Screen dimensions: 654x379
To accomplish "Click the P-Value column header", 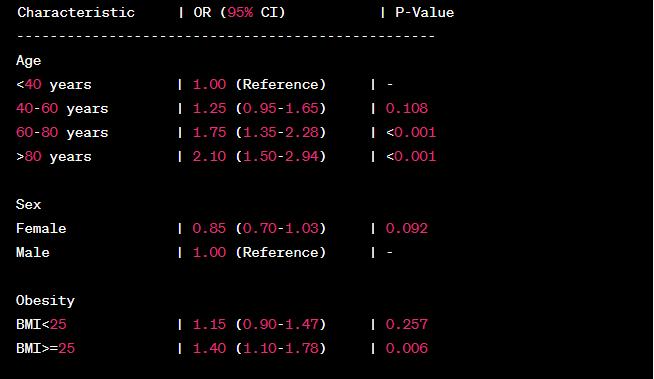I will [425, 13].
